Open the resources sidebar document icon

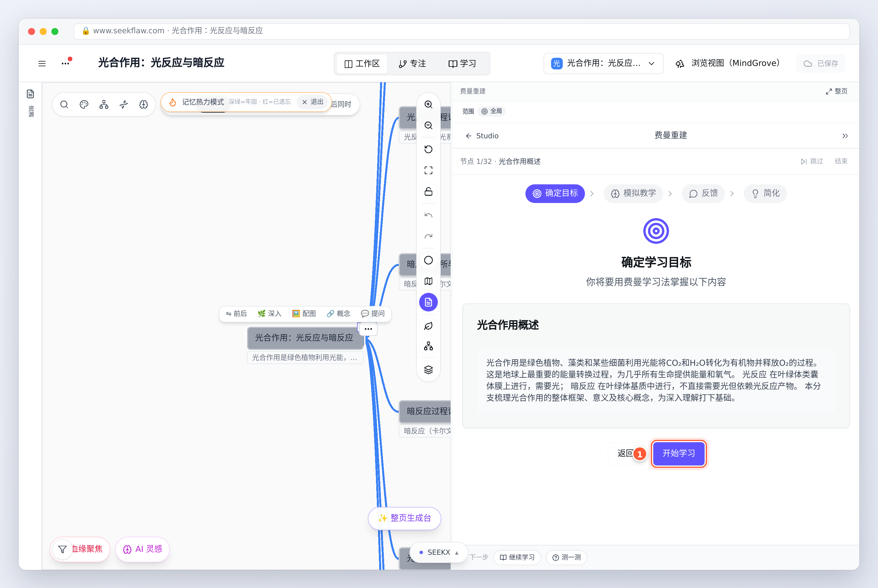[30, 94]
